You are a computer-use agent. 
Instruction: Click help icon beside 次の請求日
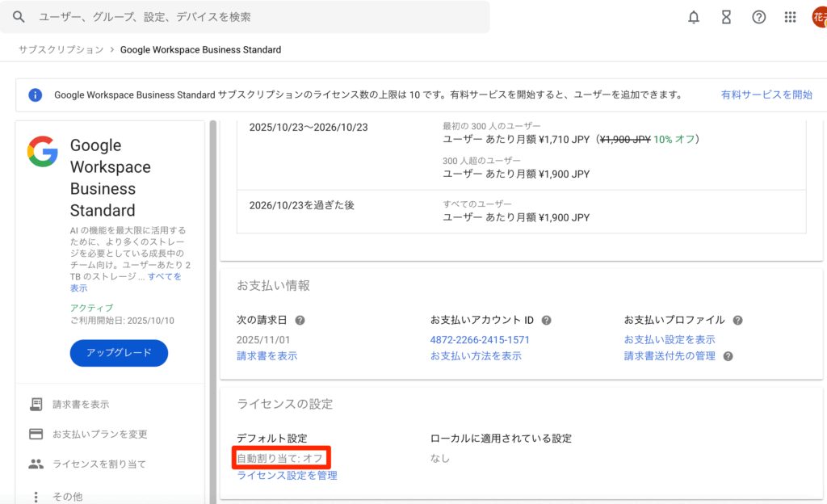pos(300,320)
